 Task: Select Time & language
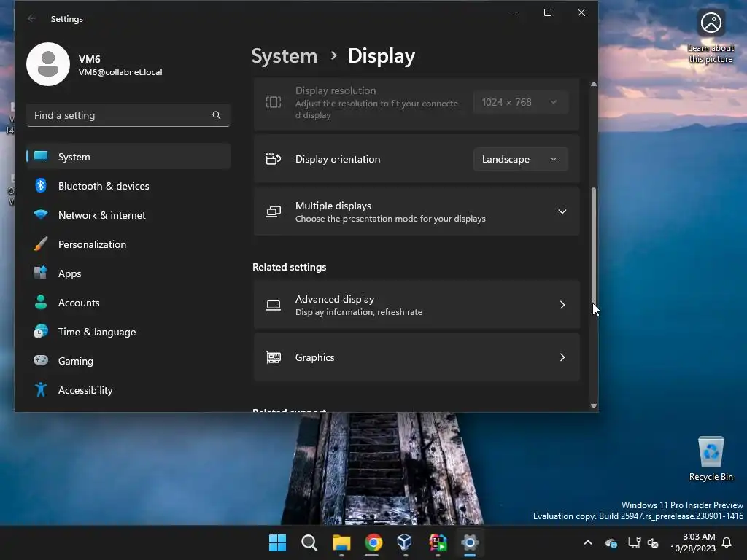point(128,332)
